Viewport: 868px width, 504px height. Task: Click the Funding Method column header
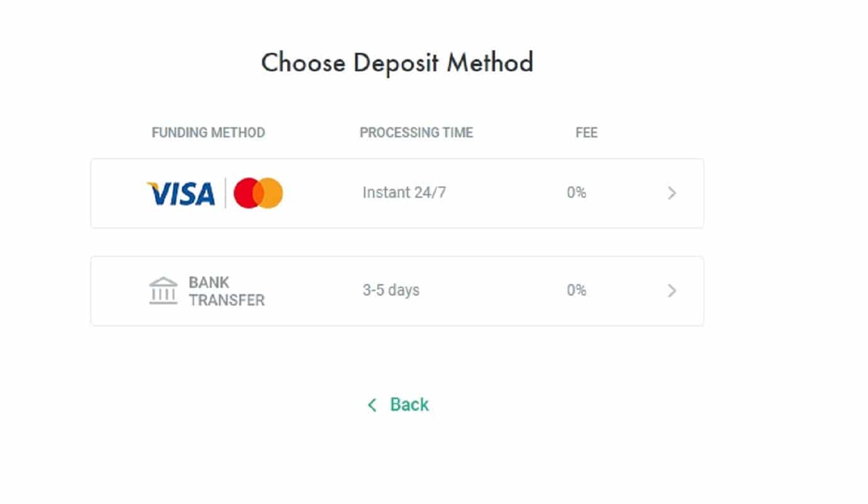(x=208, y=133)
